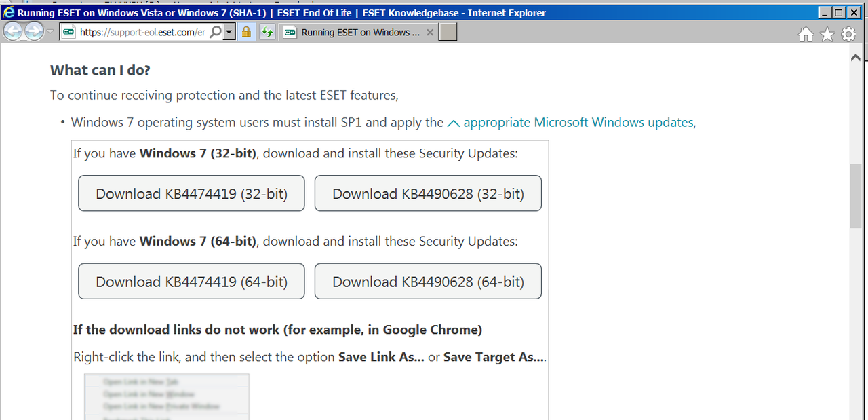Viewport: 868px width, 420px height.
Task: Click the browser Forward arrow button
Action: [34, 31]
